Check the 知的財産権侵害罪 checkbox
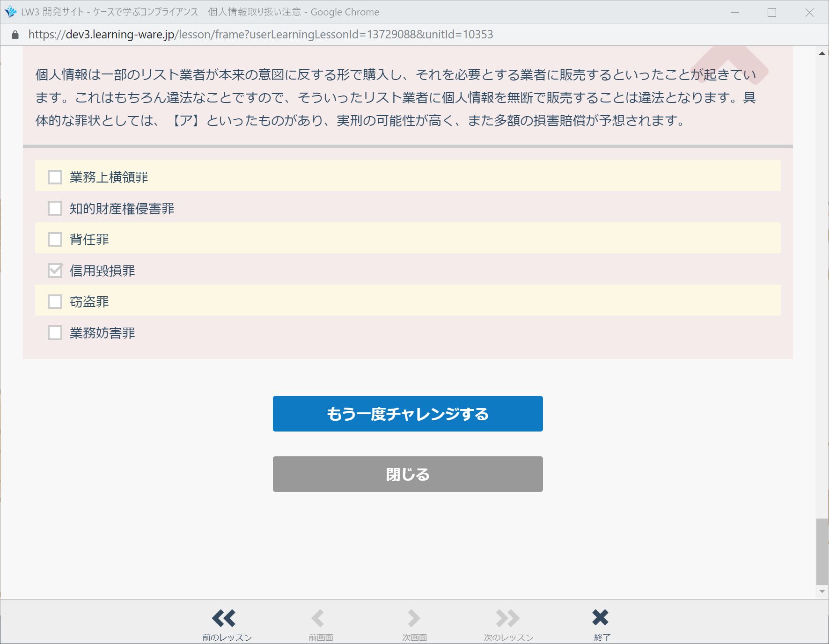 (55, 208)
